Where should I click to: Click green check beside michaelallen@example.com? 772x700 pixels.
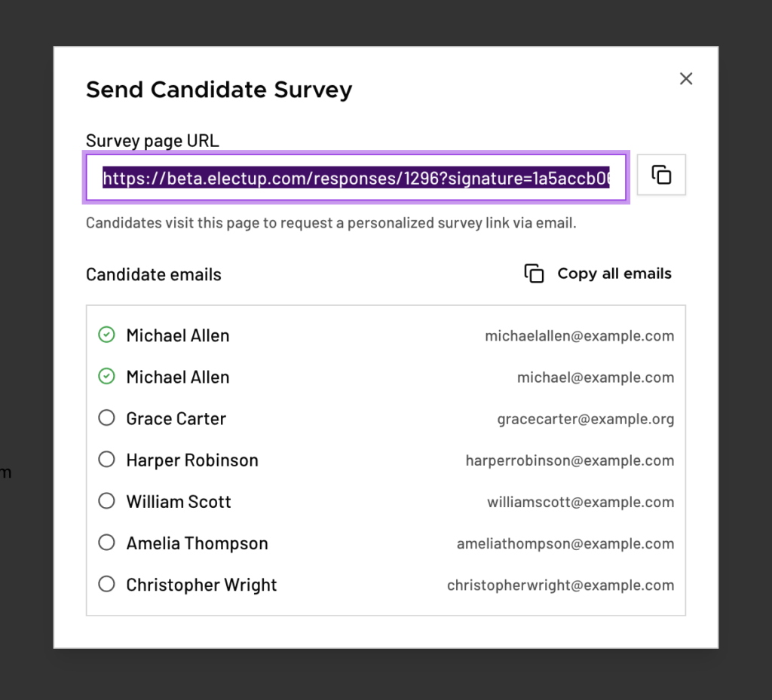pyautogui.click(x=107, y=335)
